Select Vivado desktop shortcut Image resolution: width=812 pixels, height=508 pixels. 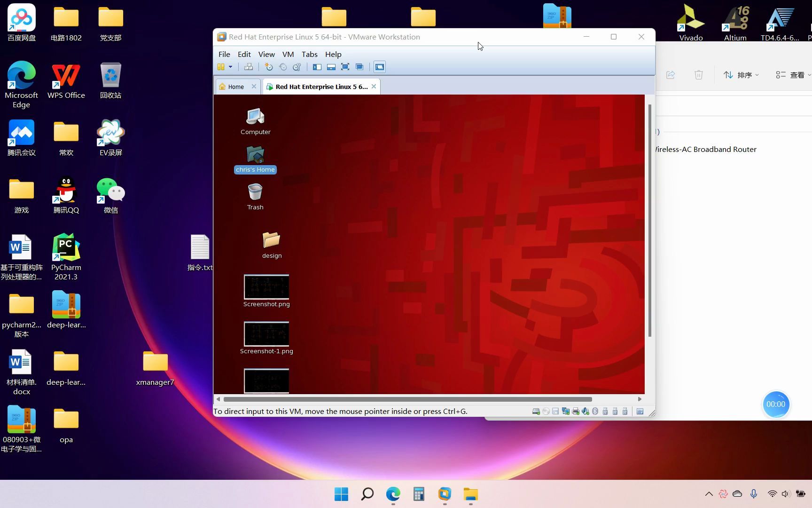pyautogui.click(x=691, y=23)
